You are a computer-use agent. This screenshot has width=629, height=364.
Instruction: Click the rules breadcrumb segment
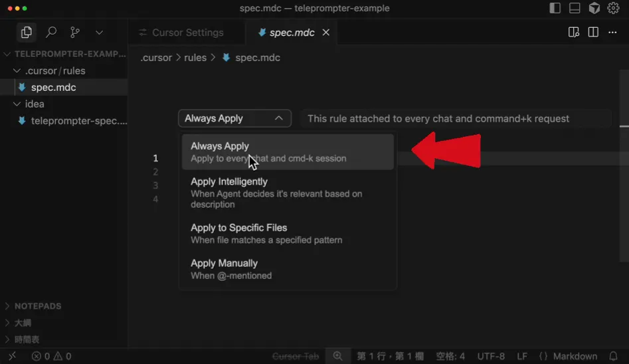click(195, 58)
